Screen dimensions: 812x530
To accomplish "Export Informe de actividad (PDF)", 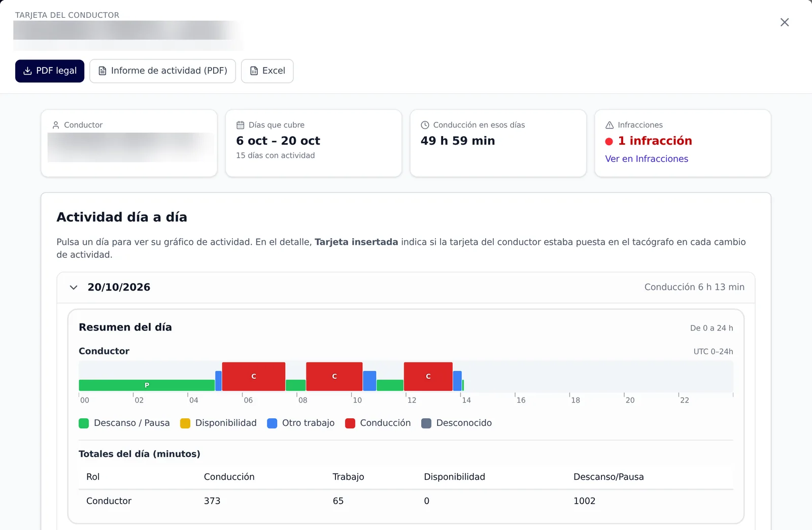I will [163, 71].
